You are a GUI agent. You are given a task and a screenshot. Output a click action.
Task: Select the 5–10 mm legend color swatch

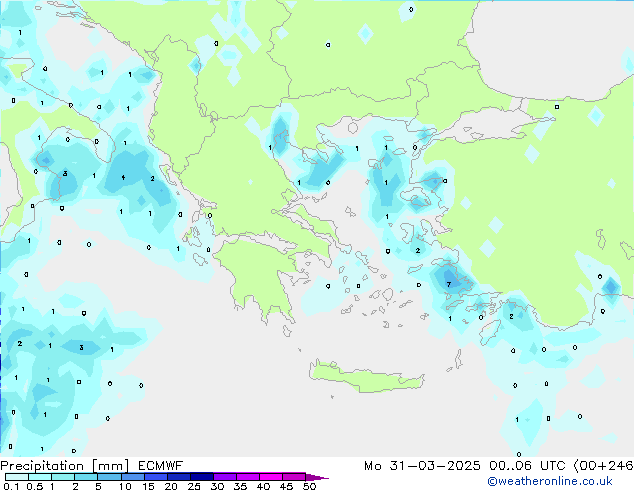point(109,477)
